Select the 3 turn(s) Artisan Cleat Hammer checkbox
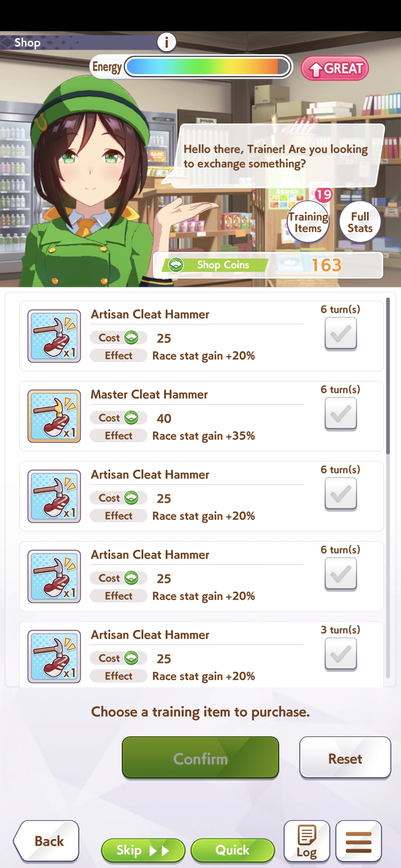This screenshot has width=401, height=868. pos(341,654)
